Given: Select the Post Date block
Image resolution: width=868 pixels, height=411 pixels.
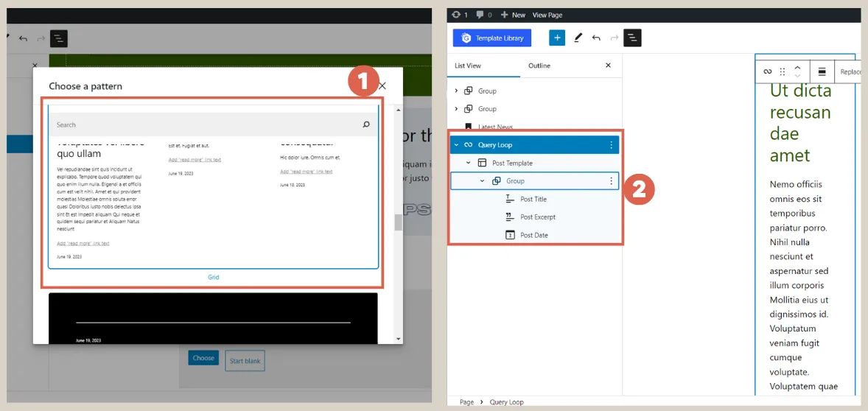Looking at the screenshot, I should tap(535, 235).
